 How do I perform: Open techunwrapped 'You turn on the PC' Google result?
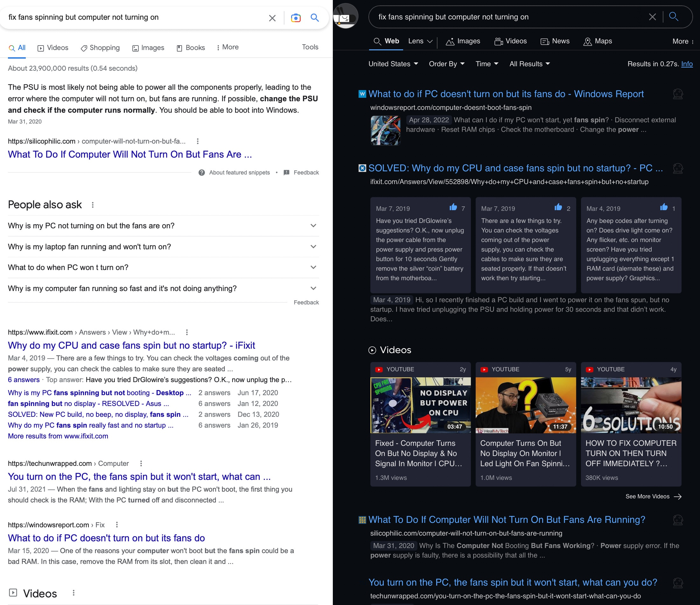139,476
